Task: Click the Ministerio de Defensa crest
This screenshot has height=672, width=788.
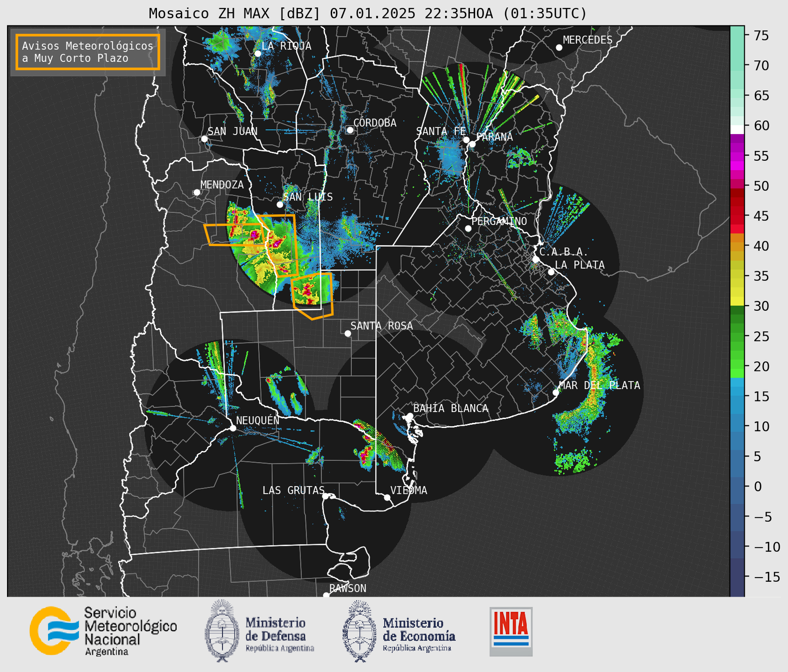Action: (x=222, y=631)
